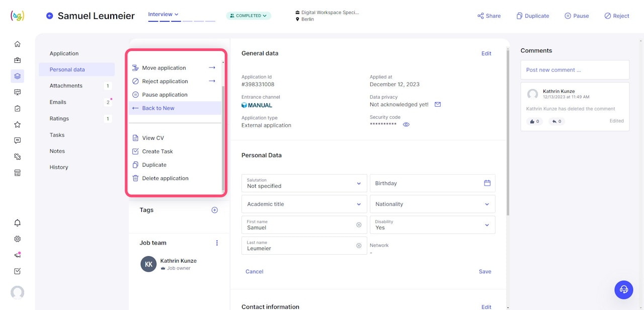Viewport: 644px width, 310px height.
Task: Select Back to New menu entry
Action: [x=158, y=108]
